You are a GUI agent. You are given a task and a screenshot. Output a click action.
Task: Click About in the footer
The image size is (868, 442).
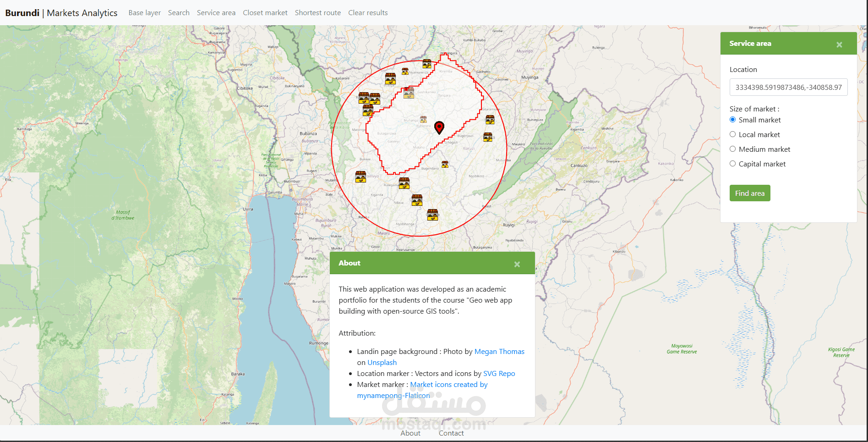pyautogui.click(x=410, y=433)
